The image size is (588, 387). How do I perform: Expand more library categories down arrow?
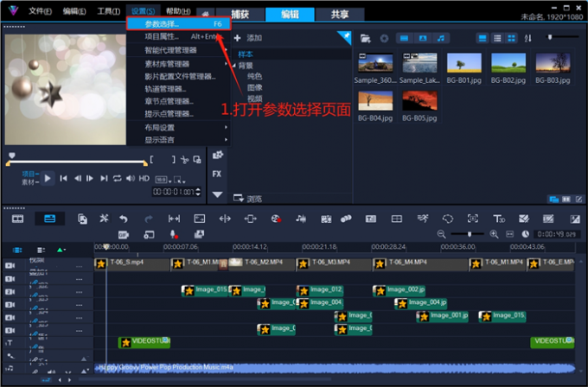(217, 194)
